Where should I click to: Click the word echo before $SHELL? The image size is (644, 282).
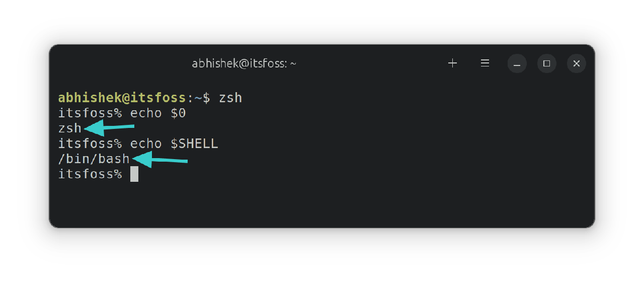click(146, 144)
